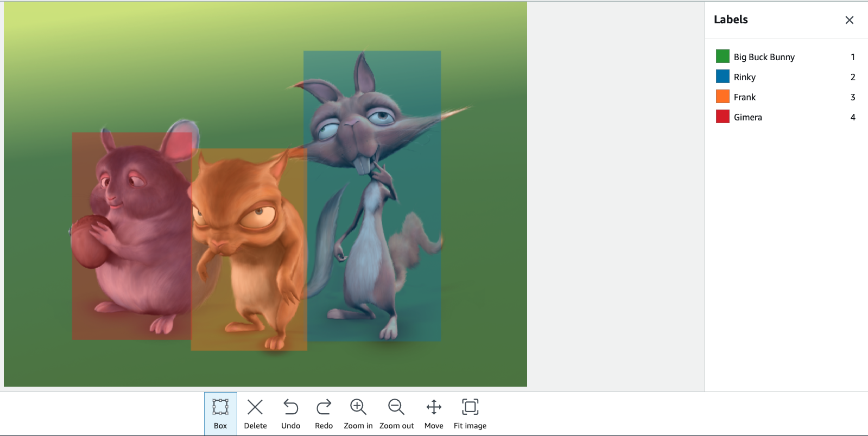Pick the Rinky label name

pyautogui.click(x=744, y=77)
